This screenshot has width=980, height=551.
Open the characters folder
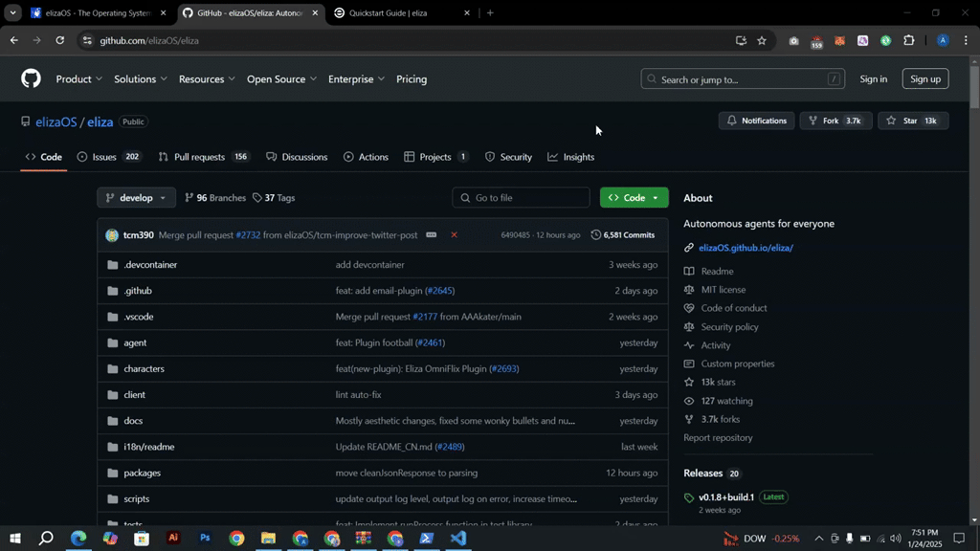[x=144, y=368]
